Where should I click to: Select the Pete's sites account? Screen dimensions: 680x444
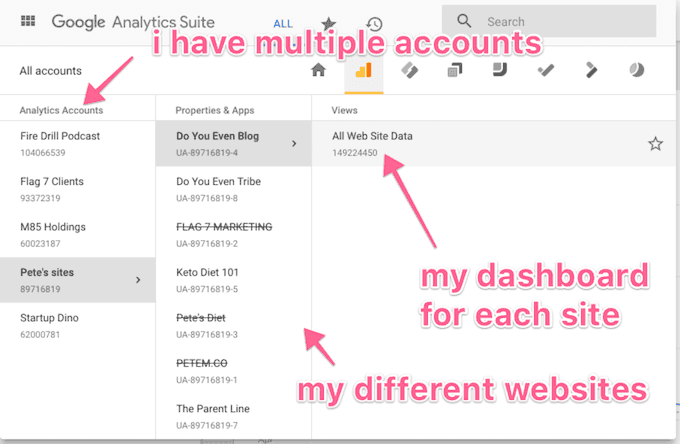78,280
